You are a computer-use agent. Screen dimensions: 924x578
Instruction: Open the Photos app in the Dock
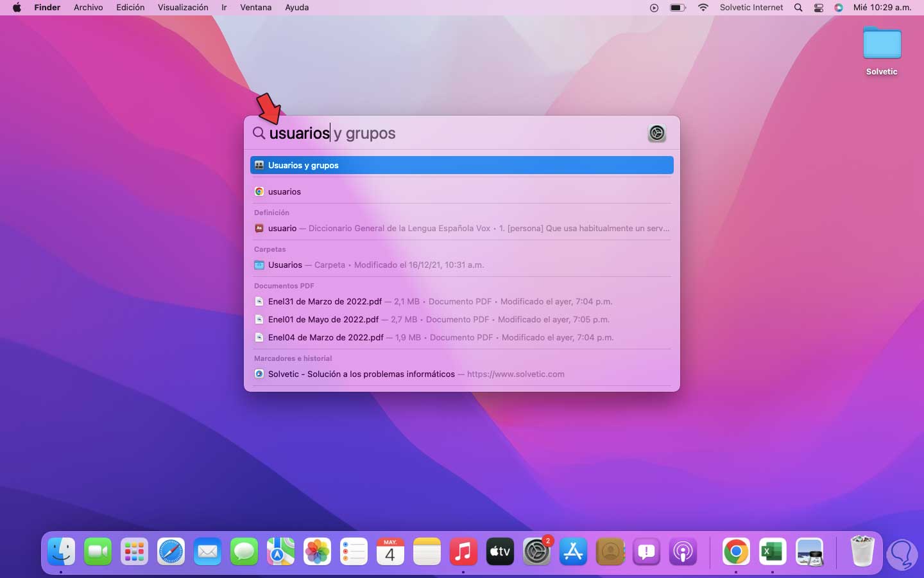pos(318,551)
